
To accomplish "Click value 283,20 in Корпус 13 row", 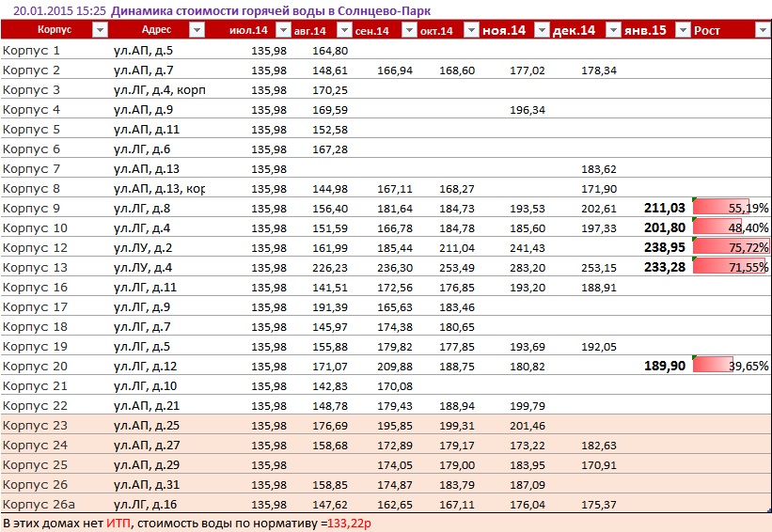I will 528,267.
